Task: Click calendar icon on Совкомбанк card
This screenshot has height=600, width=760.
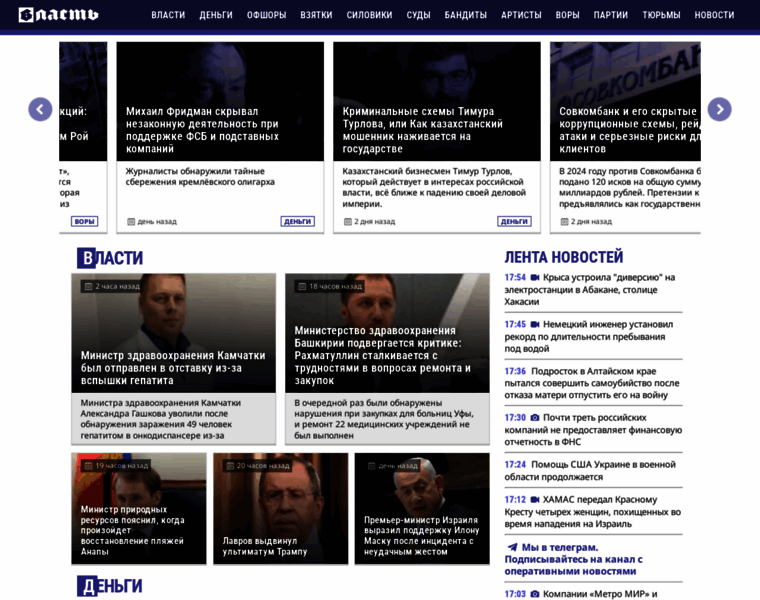Action: (x=564, y=221)
